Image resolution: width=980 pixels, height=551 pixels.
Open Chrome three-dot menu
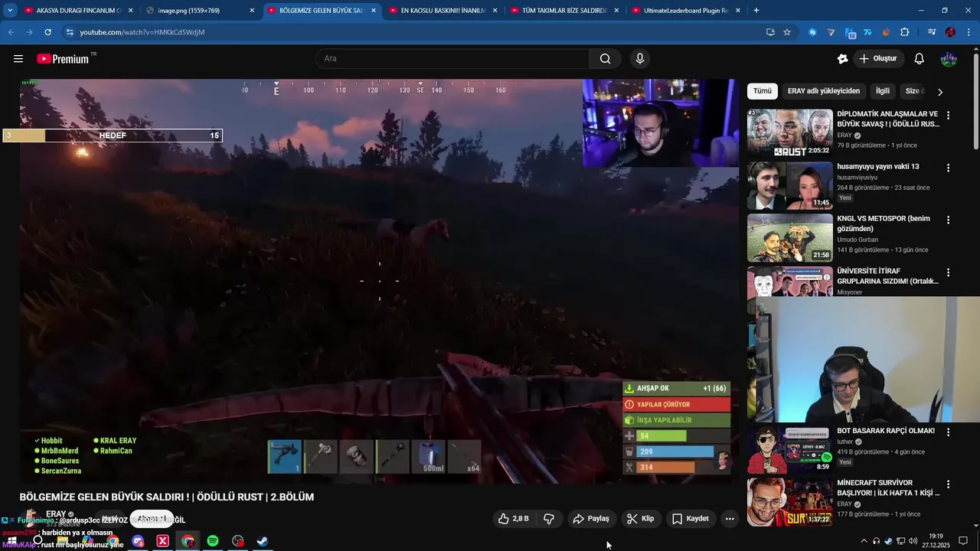click(x=969, y=32)
